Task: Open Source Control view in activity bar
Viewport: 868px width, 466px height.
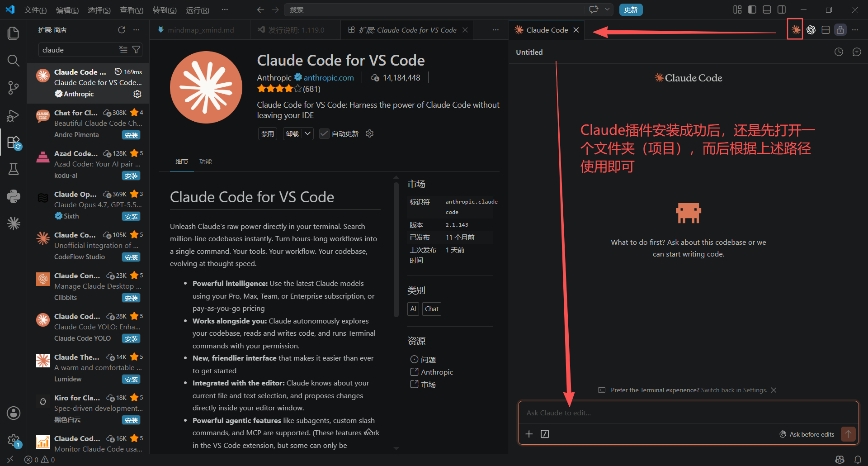Action: (x=14, y=88)
